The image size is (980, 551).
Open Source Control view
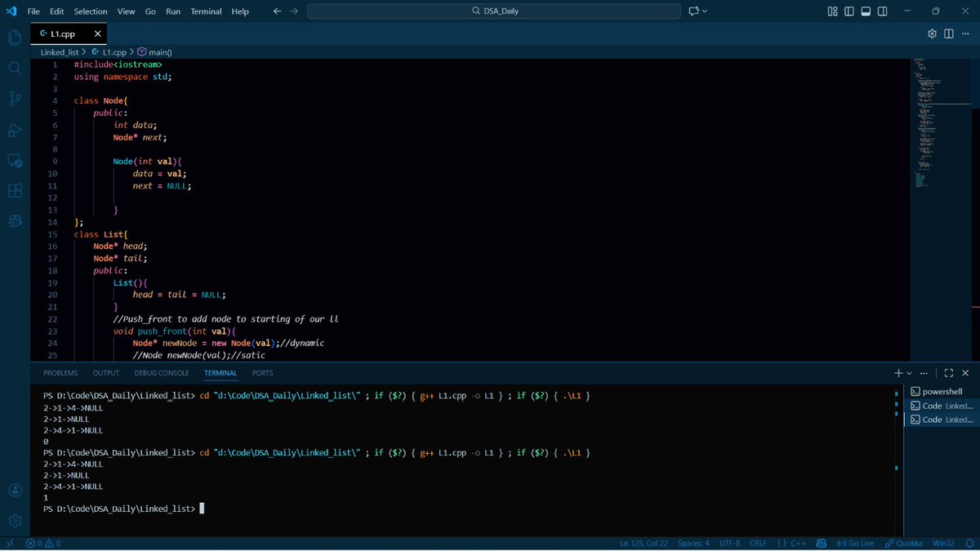coord(15,98)
